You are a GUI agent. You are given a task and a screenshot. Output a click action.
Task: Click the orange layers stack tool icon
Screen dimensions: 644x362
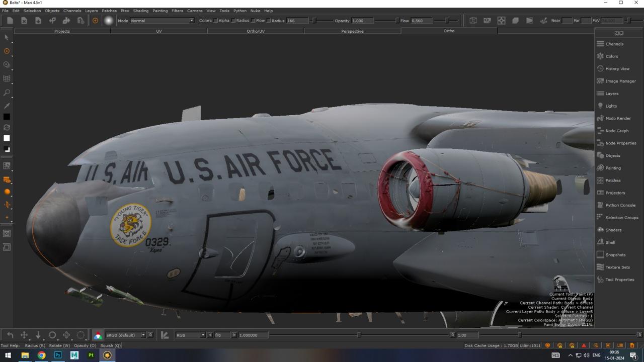[7, 179]
